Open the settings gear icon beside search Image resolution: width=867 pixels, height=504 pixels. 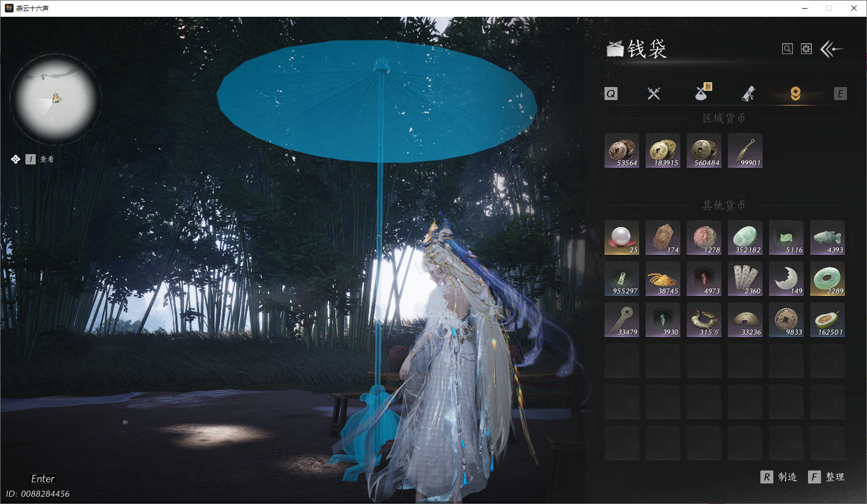tap(806, 49)
